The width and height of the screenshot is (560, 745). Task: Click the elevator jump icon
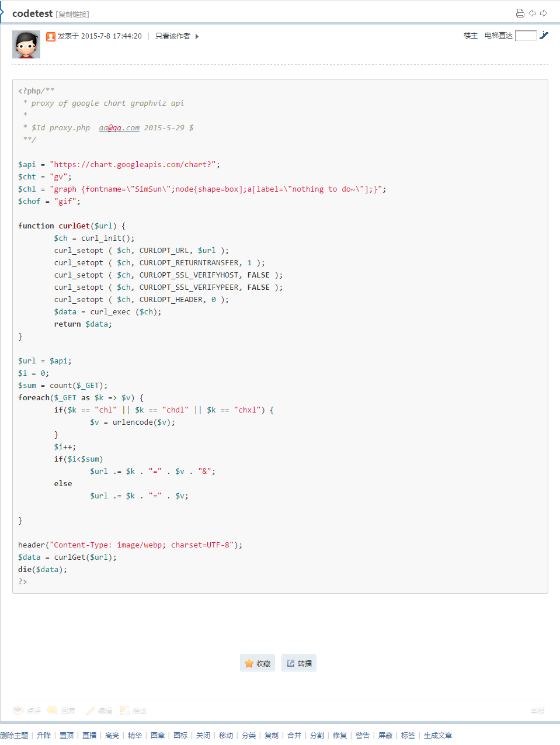[544, 36]
